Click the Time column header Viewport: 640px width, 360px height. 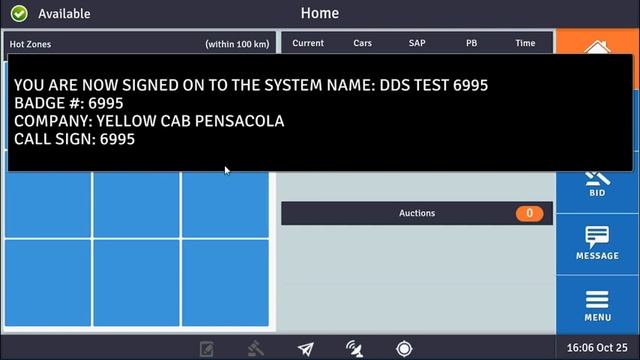(525, 43)
